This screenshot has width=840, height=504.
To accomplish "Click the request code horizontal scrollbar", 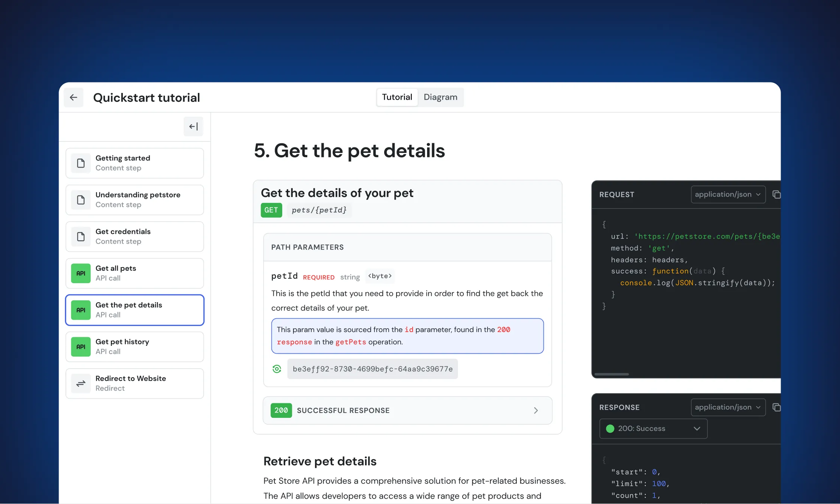I will click(x=612, y=374).
